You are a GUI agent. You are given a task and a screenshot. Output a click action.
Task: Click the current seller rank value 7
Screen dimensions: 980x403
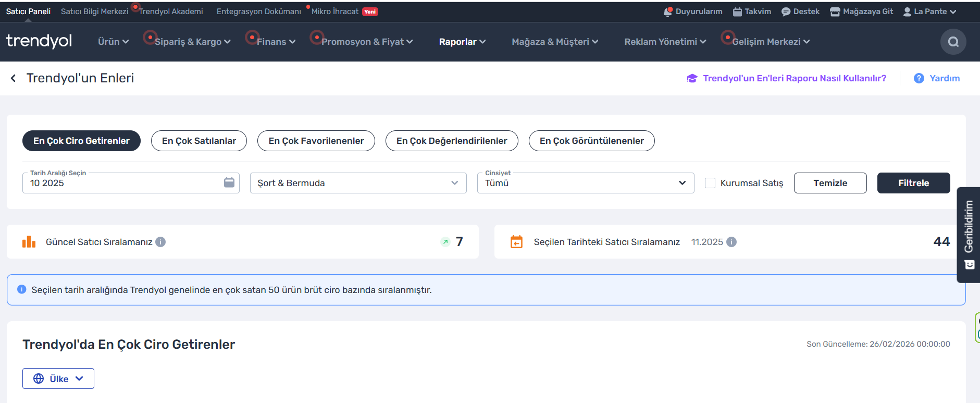click(x=459, y=241)
